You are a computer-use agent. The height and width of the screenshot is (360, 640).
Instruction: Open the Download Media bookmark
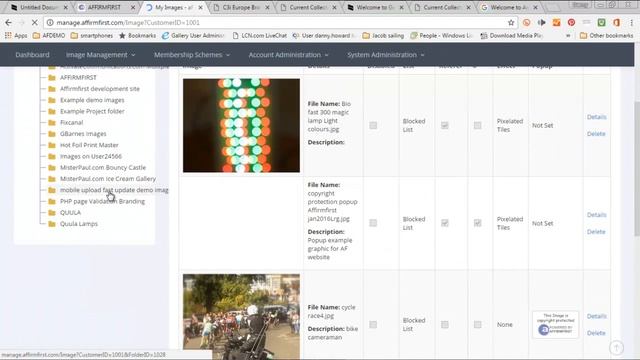(511, 36)
